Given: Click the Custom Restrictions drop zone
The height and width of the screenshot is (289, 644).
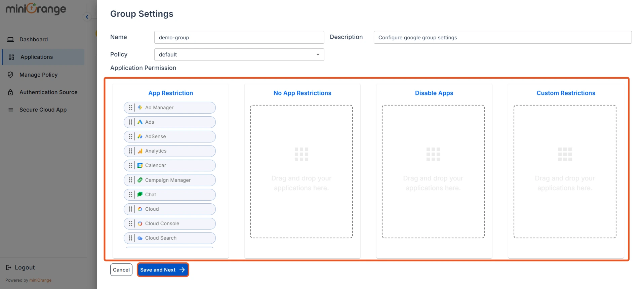Looking at the screenshot, I should coord(565,171).
